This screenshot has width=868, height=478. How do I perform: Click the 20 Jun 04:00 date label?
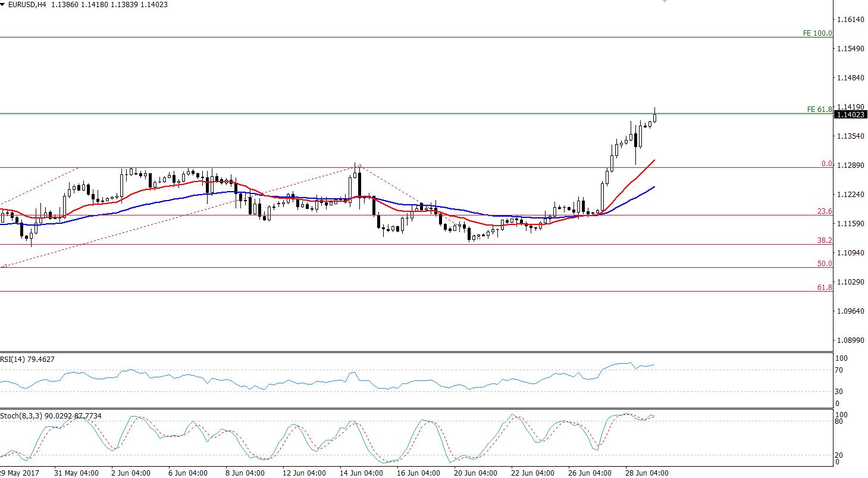(475, 473)
